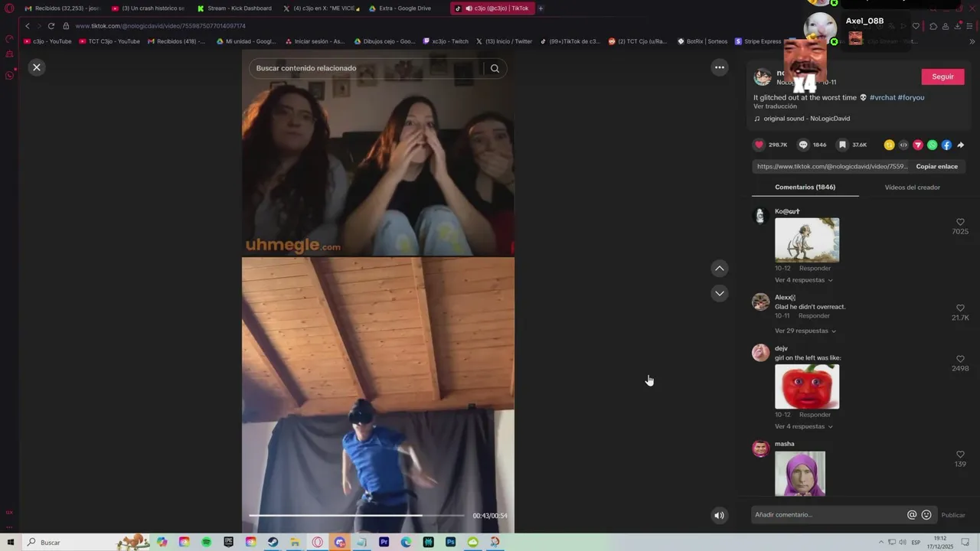Reload the page in browser toolbar
The height and width of the screenshot is (551, 980).
51,26
